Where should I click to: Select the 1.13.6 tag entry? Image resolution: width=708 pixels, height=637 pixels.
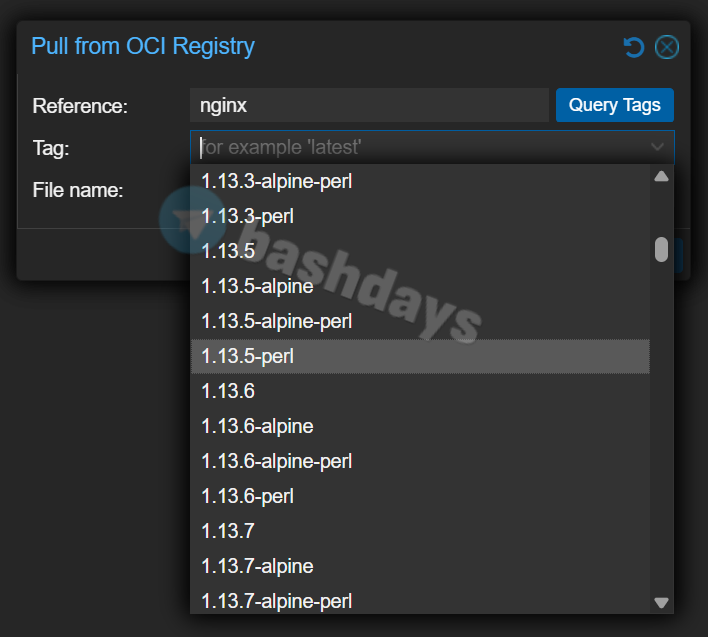(228, 391)
